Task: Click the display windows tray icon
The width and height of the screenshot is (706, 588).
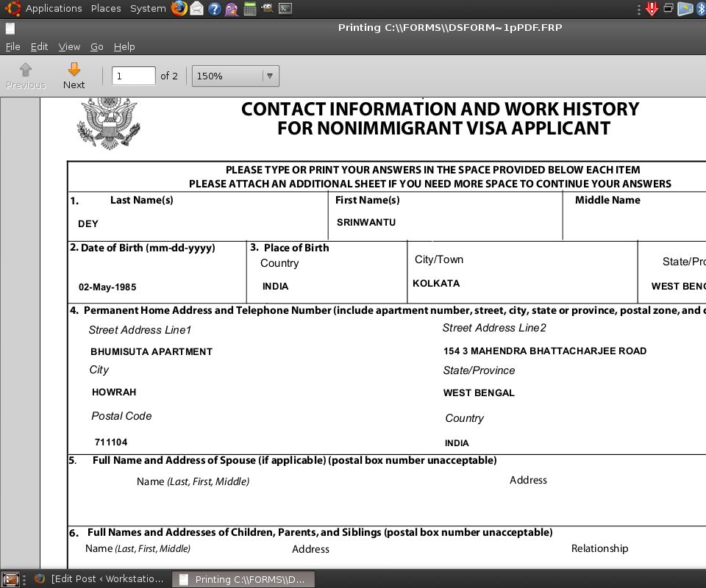Action: point(668,9)
